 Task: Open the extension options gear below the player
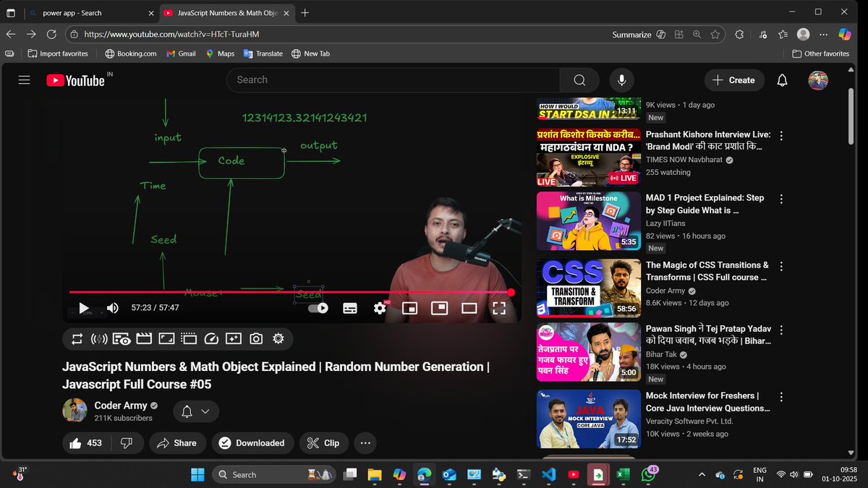coord(278,338)
